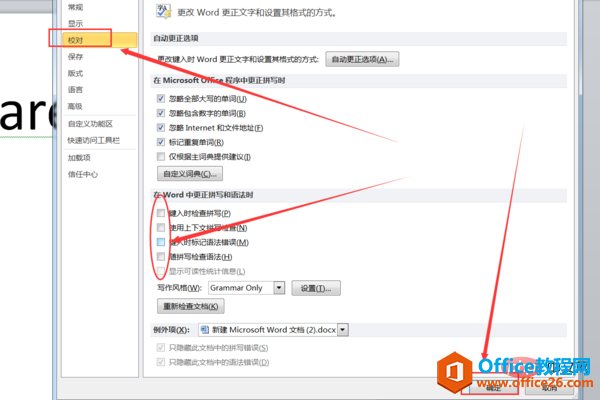Viewport: 600px width, 400px height.
Task: Click 重新检查文档(K) button
Action: pyautogui.click(x=191, y=306)
